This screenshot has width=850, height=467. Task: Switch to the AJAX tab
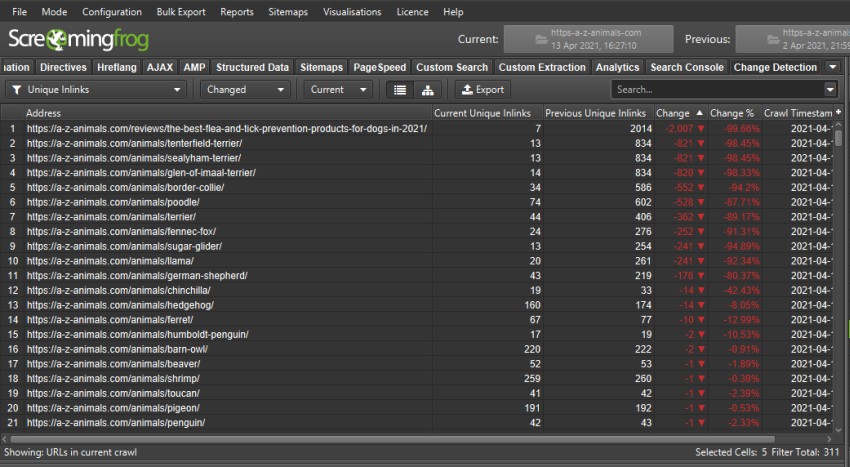pyautogui.click(x=160, y=67)
